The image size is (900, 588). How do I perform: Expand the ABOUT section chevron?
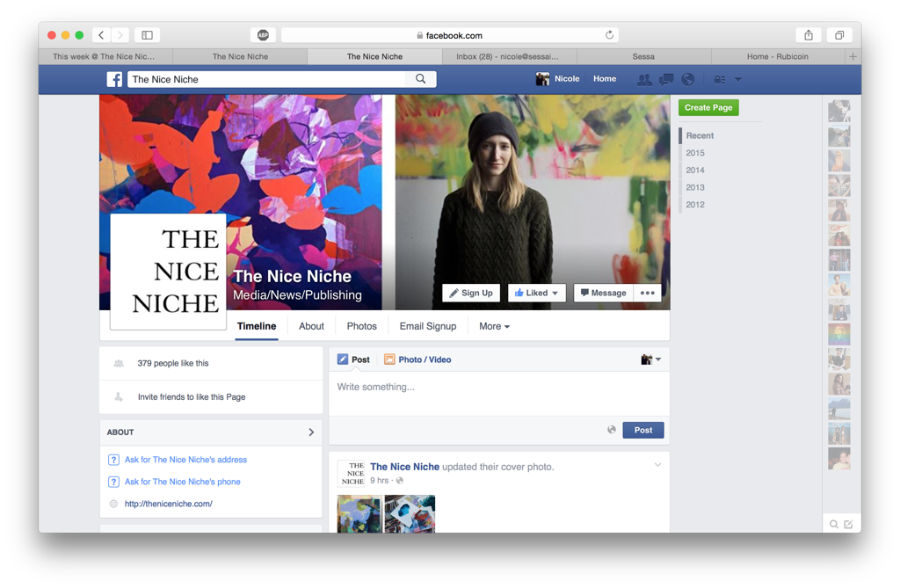(x=311, y=432)
